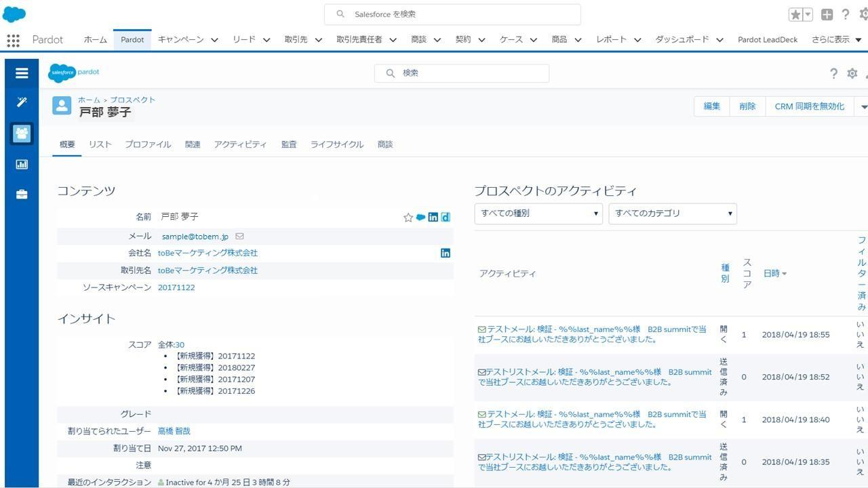This screenshot has width=868, height=488.
Task: Focus the Salesforce global search field
Action: pyautogui.click(x=452, y=14)
